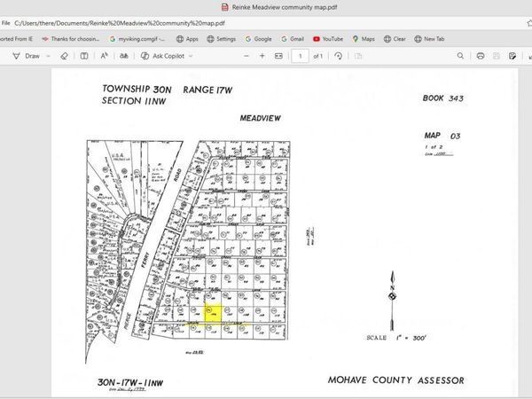Click the 'BOOK 343' text
The width and height of the screenshot is (532, 399).
(x=442, y=98)
